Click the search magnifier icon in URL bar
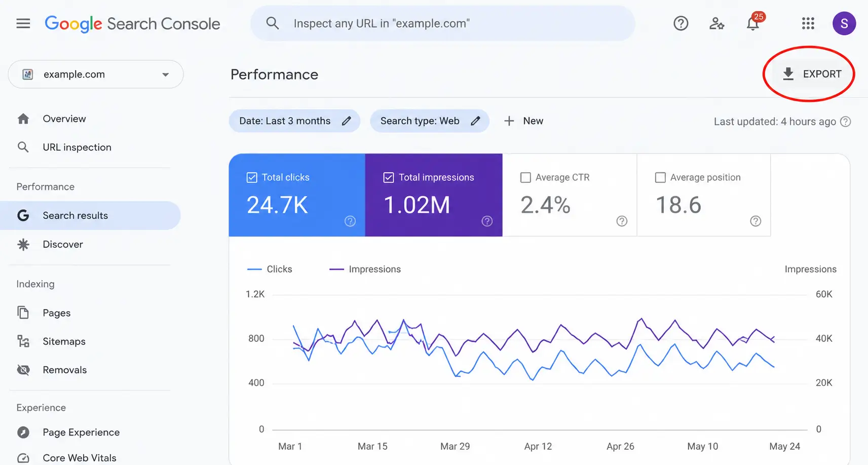 (x=273, y=23)
